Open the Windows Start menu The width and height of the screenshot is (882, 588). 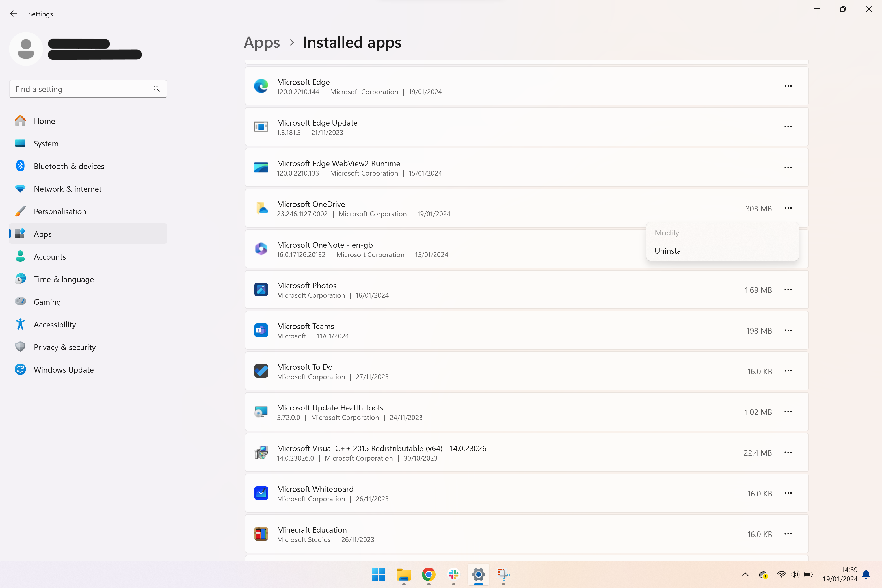(x=378, y=574)
